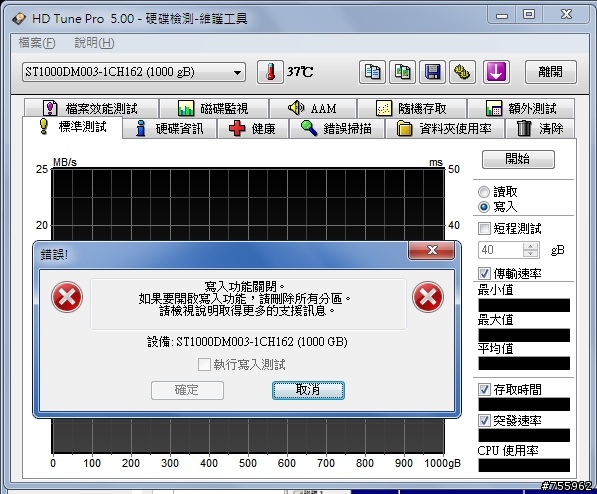
Task: Click the copy text to clipboard icon
Action: [x=372, y=72]
